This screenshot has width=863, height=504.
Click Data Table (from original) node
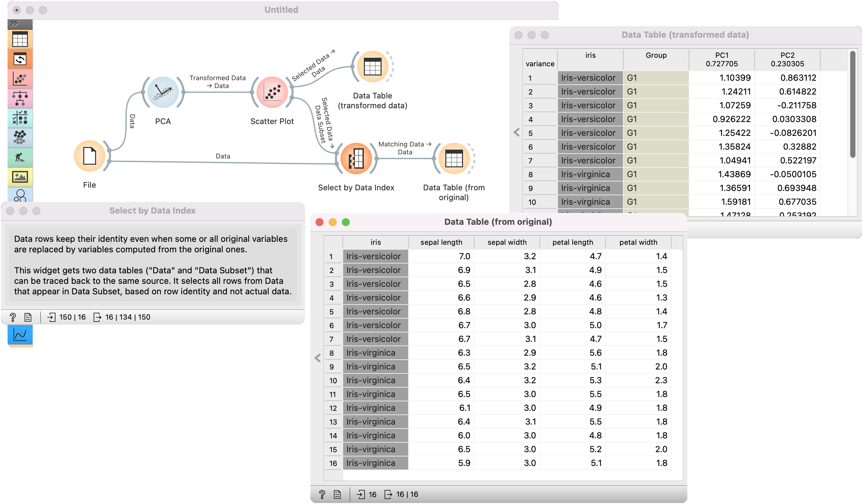[454, 159]
